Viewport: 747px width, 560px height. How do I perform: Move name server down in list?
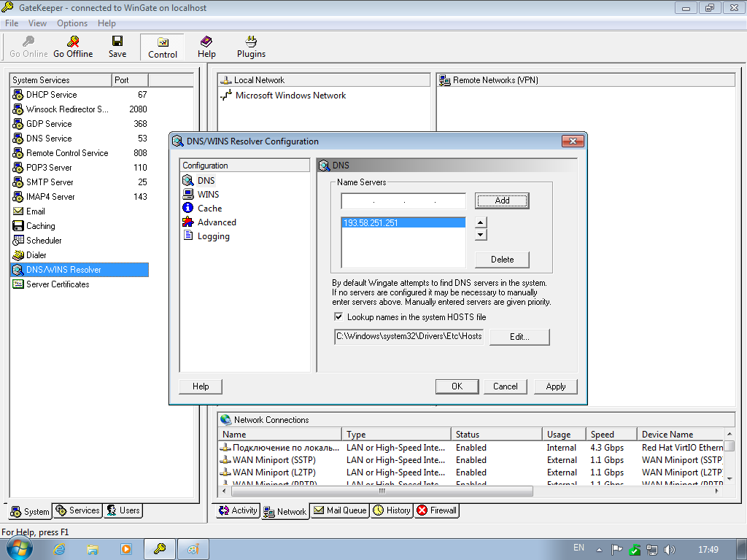coord(481,234)
